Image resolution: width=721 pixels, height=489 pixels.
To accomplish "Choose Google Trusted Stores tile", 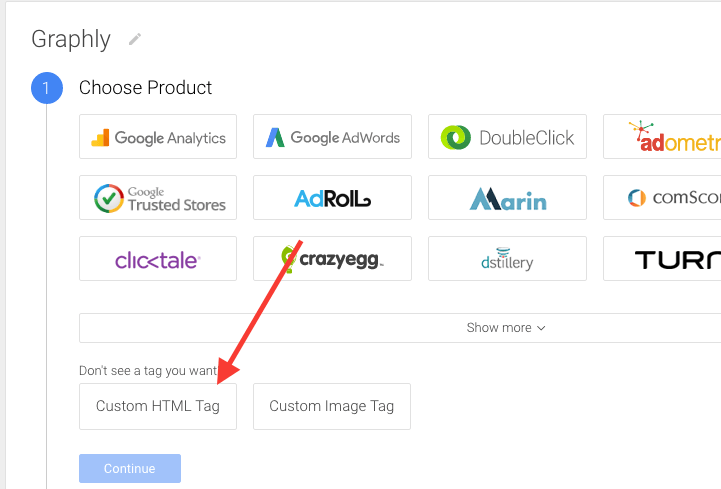I will coord(158,197).
